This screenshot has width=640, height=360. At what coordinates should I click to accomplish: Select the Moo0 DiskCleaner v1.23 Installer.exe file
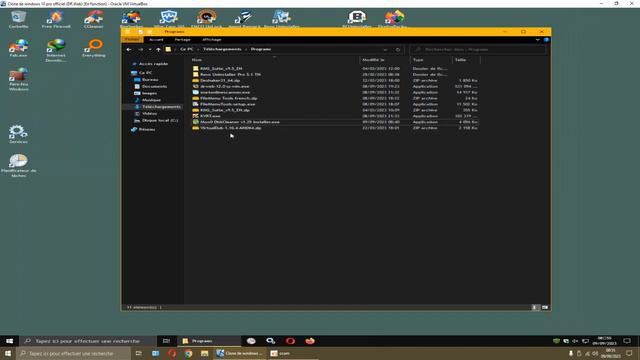point(335,122)
